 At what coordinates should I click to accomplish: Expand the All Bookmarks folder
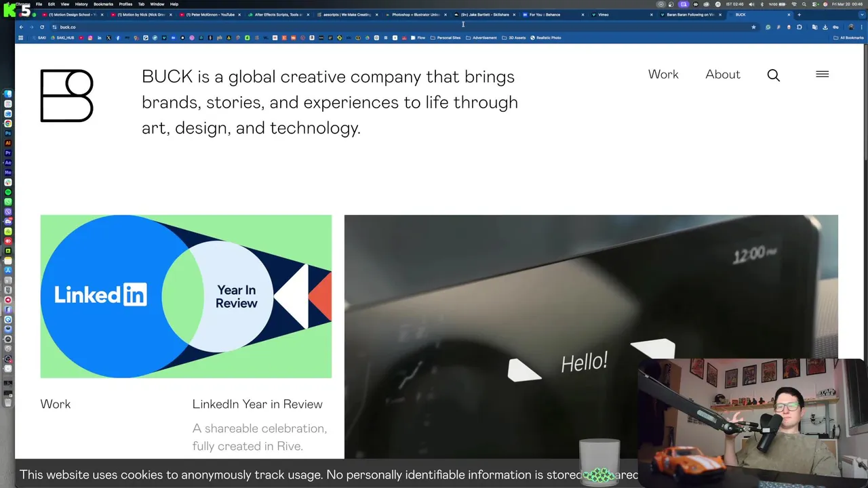[x=848, y=38]
